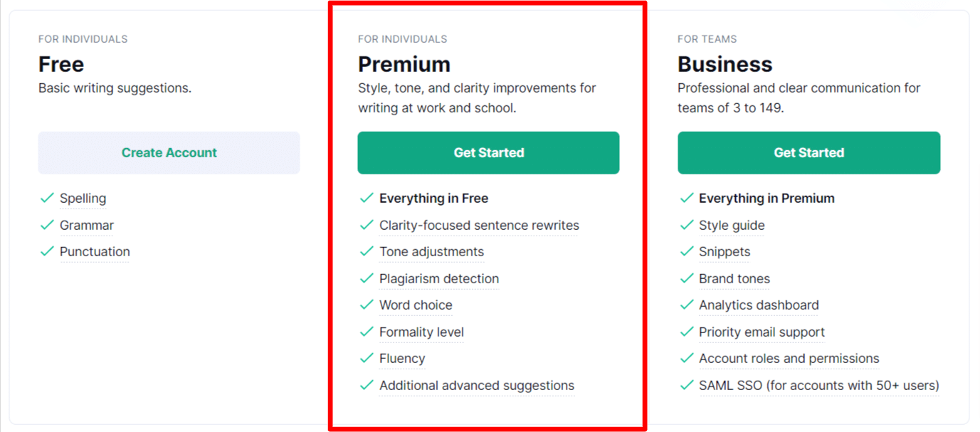Click the check icon next to SAML SSO
Image resolution: width=980 pixels, height=432 pixels.
point(687,385)
